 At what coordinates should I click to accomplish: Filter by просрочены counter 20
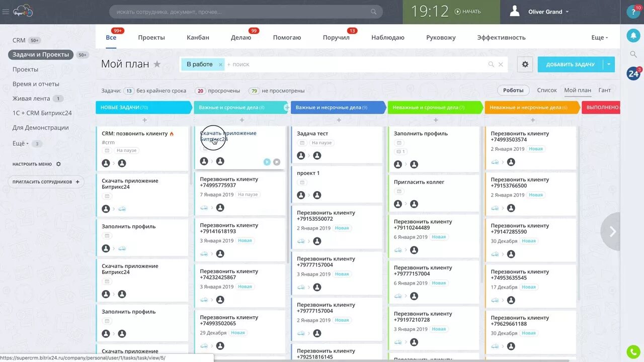coord(217,91)
